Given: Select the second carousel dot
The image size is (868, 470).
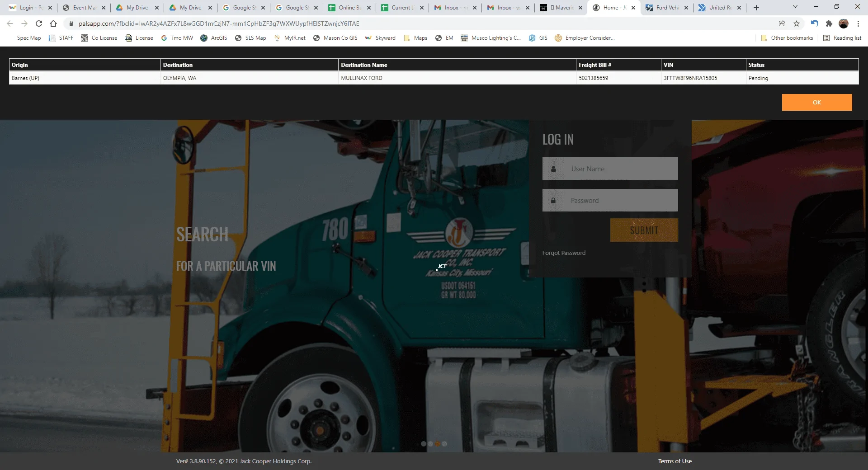Looking at the screenshot, I should 430,444.
